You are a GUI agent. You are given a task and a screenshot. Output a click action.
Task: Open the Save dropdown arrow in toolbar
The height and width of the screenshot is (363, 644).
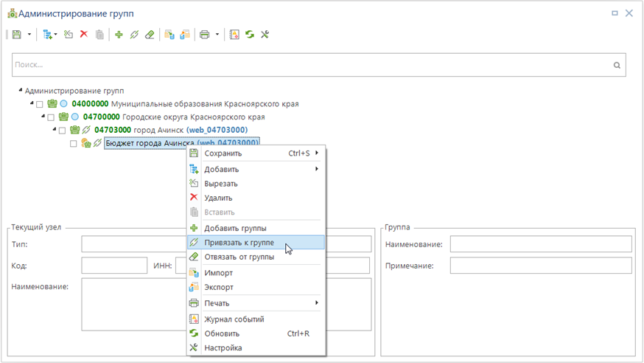pos(29,35)
